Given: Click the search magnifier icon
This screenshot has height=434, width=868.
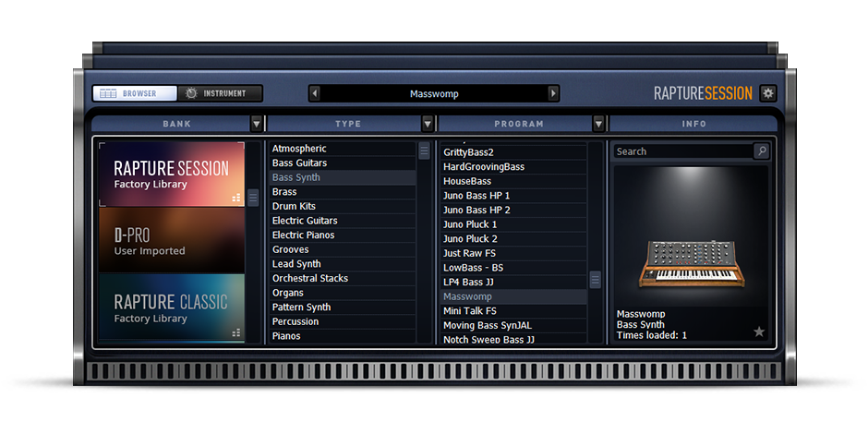Looking at the screenshot, I should (x=762, y=151).
